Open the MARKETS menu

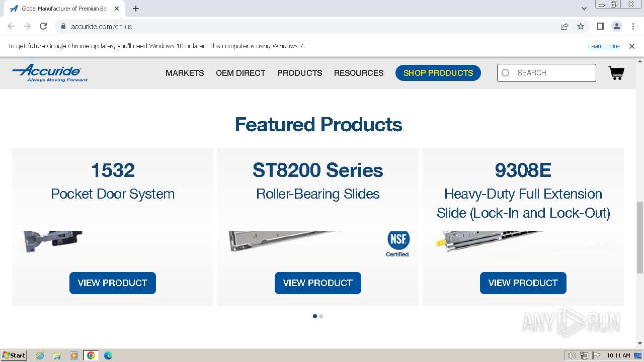tap(185, 73)
